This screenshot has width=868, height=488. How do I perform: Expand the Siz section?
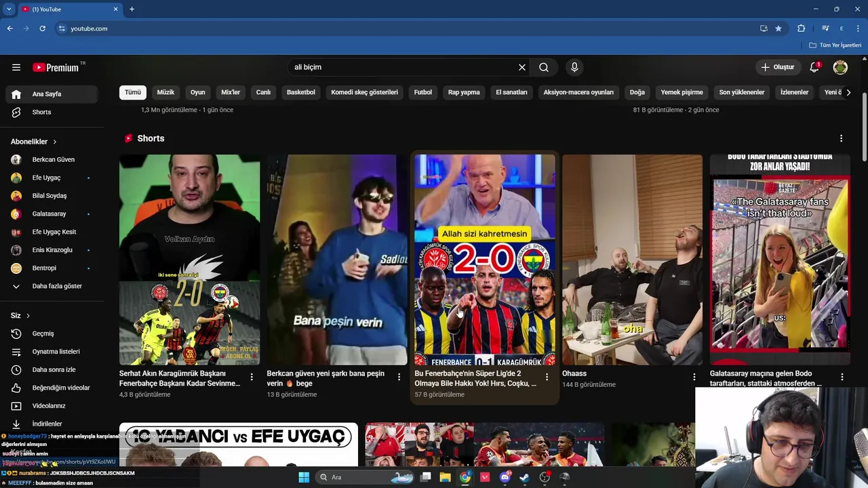(20, 315)
